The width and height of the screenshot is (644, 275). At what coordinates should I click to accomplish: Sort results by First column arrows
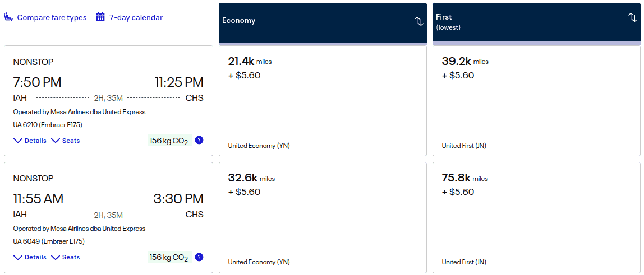pyautogui.click(x=632, y=18)
